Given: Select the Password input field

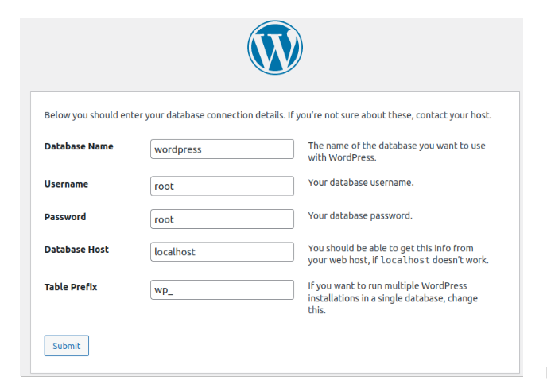Looking at the screenshot, I should point(222,219).
